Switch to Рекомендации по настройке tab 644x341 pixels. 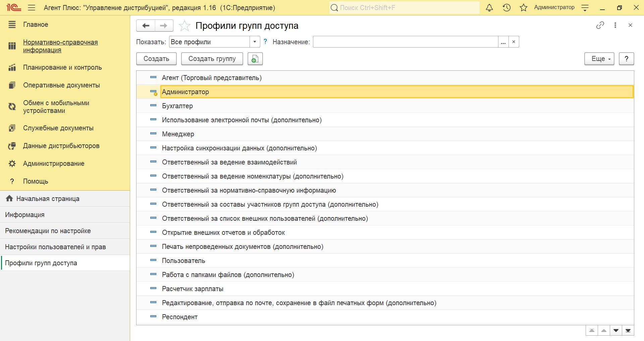[x=65, y=231]
